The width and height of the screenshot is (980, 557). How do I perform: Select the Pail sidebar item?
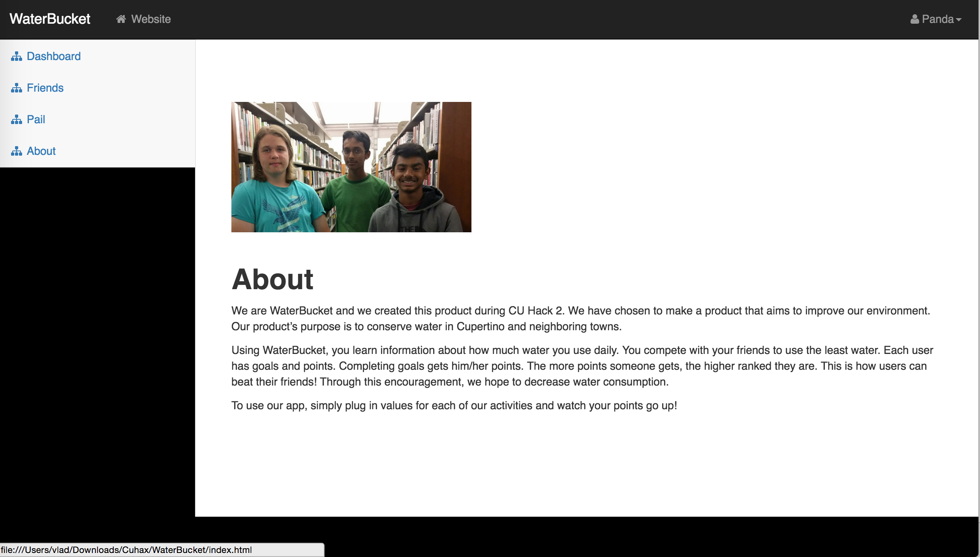[x=36, y=119]
